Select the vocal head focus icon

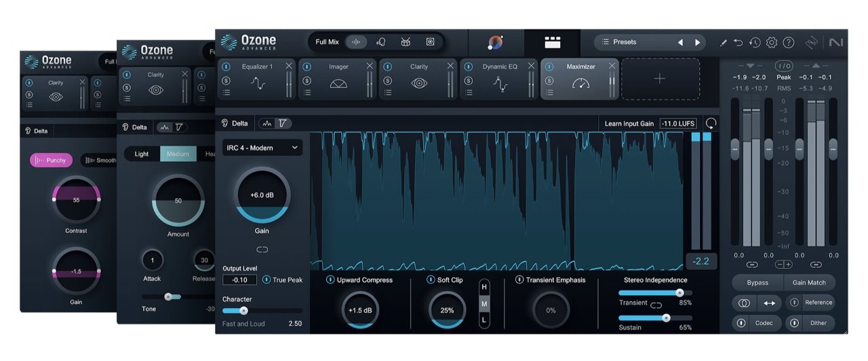[x=380, y=42]
